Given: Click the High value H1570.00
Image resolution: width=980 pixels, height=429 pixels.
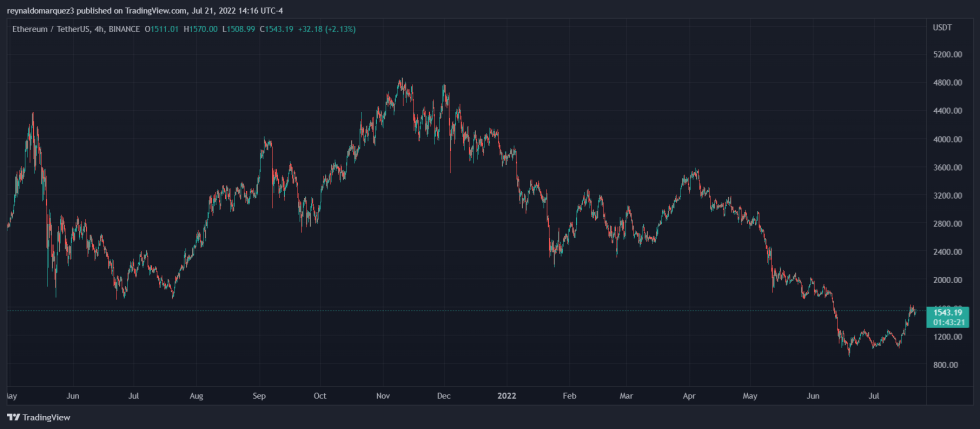Looking at the screenshot, I should pos(204,29).
